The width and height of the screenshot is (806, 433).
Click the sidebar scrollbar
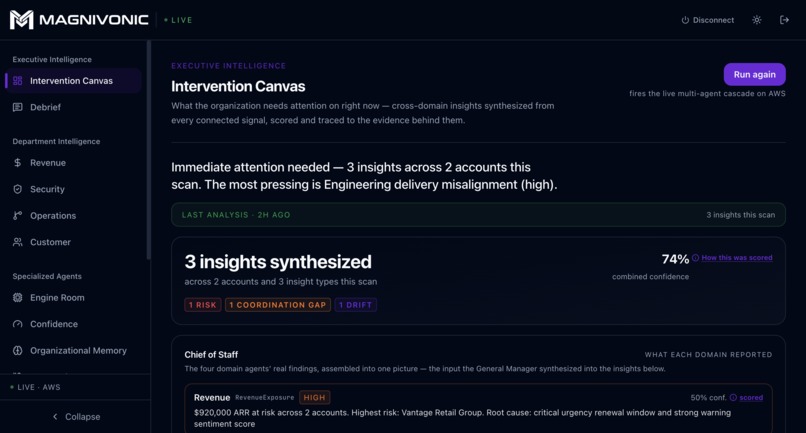149,150
